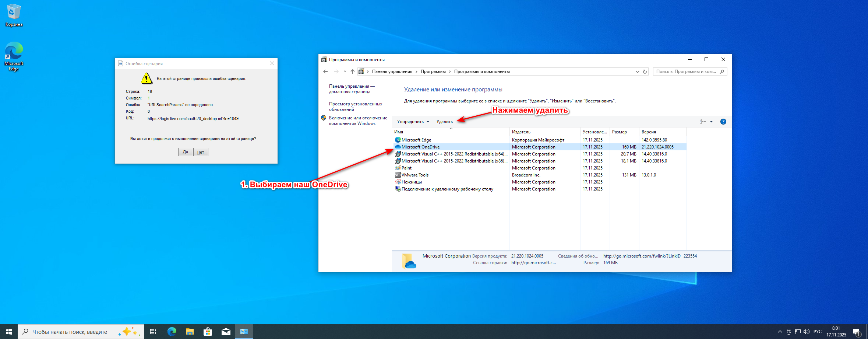The image size is (868, 339).
Task: Open the view options dropdown arrow
Action: [x=711, y=122]
